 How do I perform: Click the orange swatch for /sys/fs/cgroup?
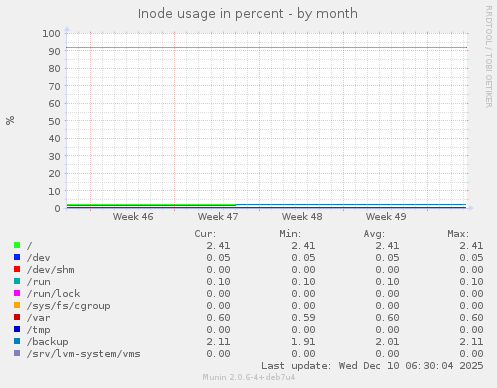(17, 305)
